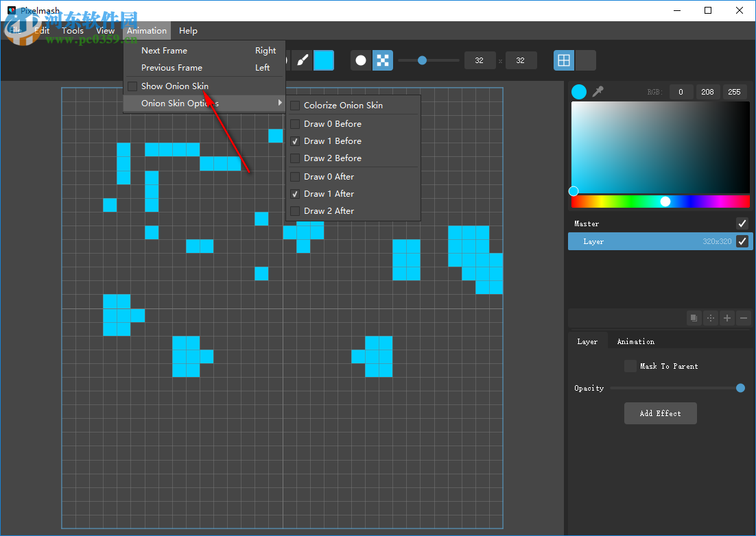This screenshot has width=756, height=536.
Task: Click the eyedropper color picker icon
Action: (598, 91)
